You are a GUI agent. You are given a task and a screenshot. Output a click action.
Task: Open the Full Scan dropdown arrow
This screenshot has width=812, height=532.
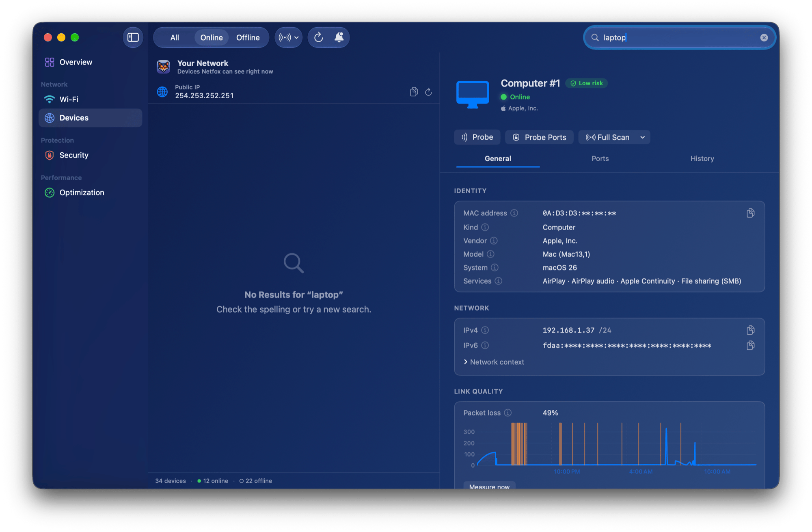[x=642, y=138]
